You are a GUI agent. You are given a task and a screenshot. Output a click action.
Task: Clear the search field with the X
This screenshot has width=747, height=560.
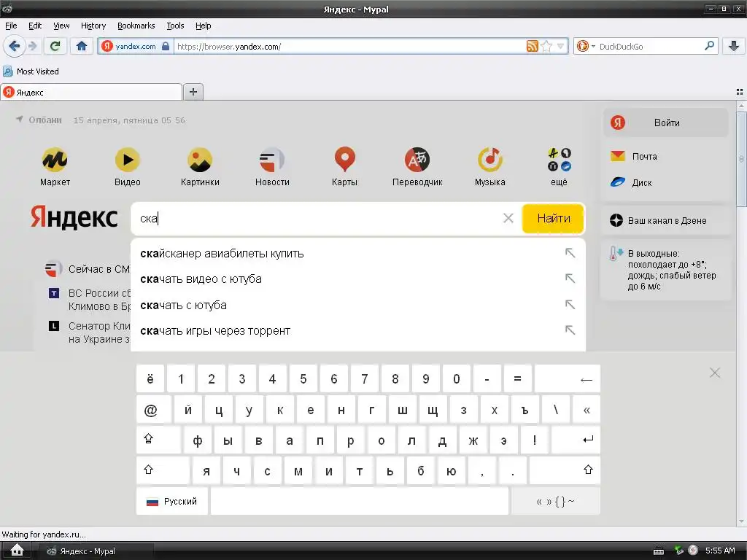[x=508, y=218]
